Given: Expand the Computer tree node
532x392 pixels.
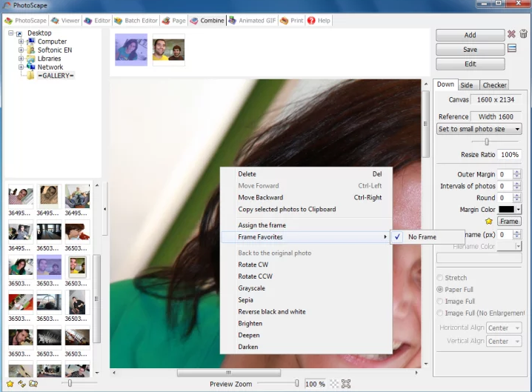Looking at the screenshot, I should pyautogui.click(x=21, y=41).
